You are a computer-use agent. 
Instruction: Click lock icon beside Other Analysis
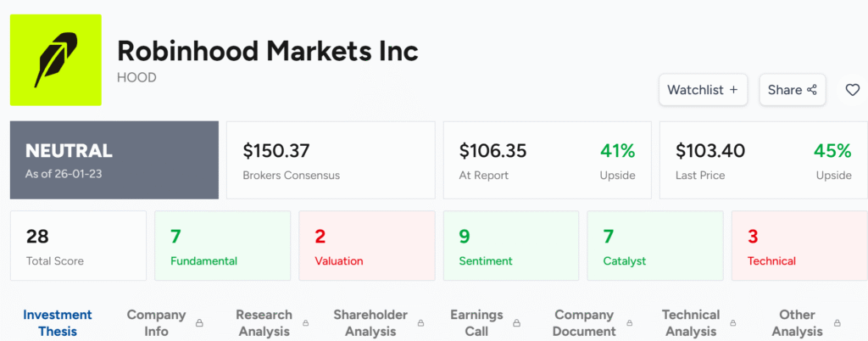pos(837,323)
